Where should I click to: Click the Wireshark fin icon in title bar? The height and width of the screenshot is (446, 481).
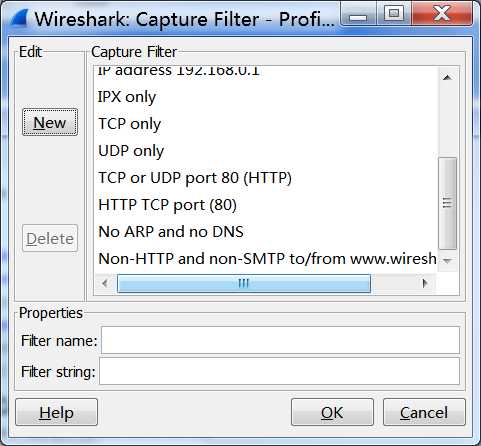pyautogui.click(x=19, y=18)
